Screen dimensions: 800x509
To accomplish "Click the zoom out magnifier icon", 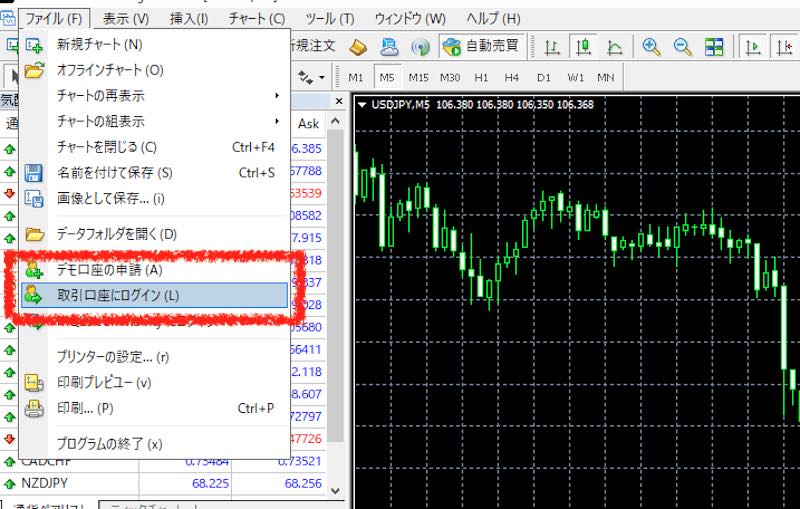I will point(683,47).
